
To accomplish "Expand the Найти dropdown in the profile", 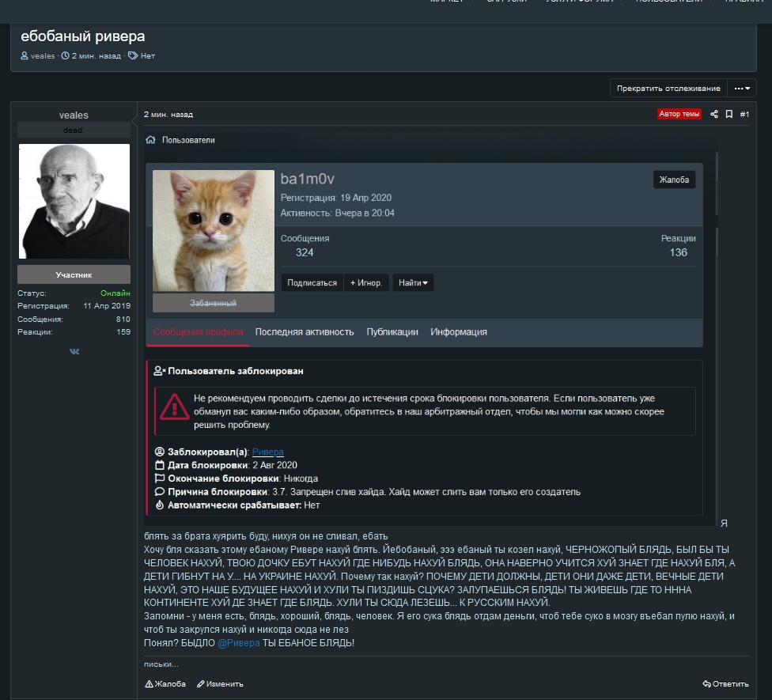I will click(413, 282).
